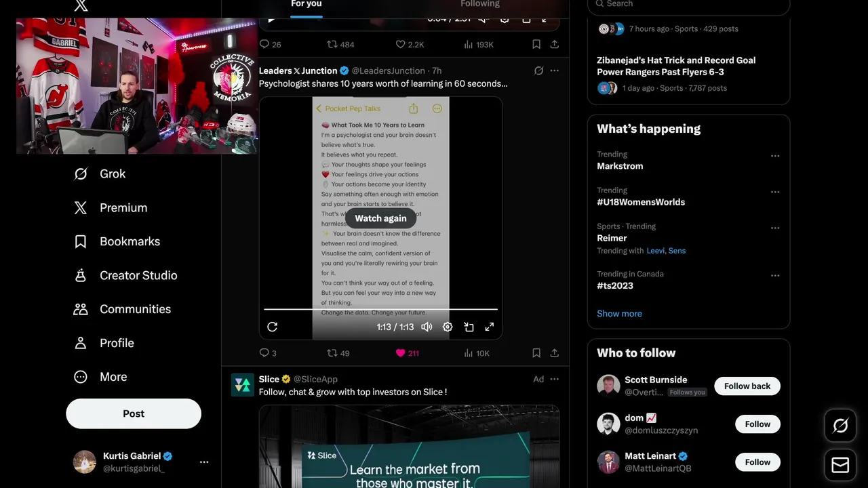
Task: Open the #U18WomensWorlds trend
Action: coord(641,202)
